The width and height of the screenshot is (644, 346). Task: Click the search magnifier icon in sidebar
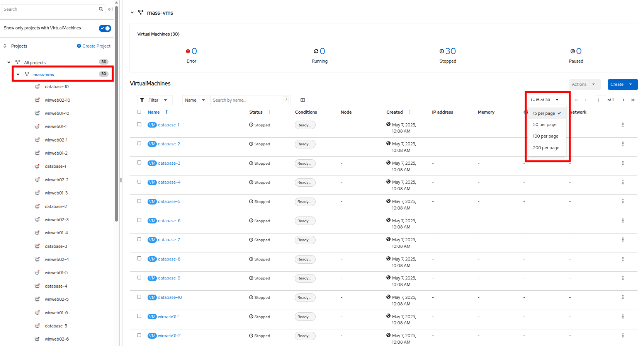(x=101, y=9)
